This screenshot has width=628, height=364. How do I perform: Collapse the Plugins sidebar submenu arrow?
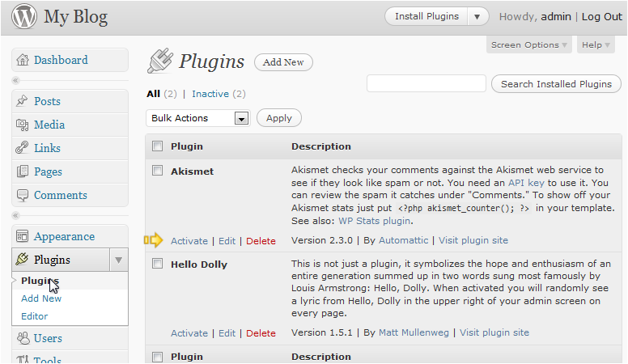click(118, 260)
